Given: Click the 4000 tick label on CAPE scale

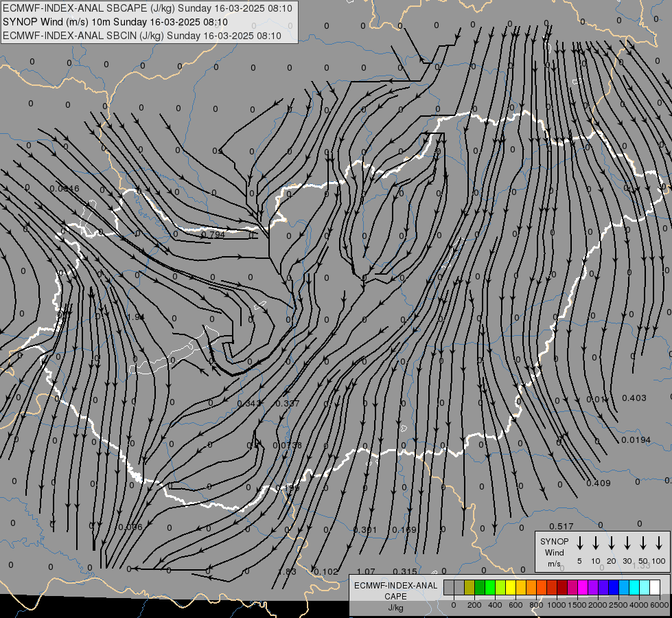Looking at the screenshot, I should coord(638,605).
